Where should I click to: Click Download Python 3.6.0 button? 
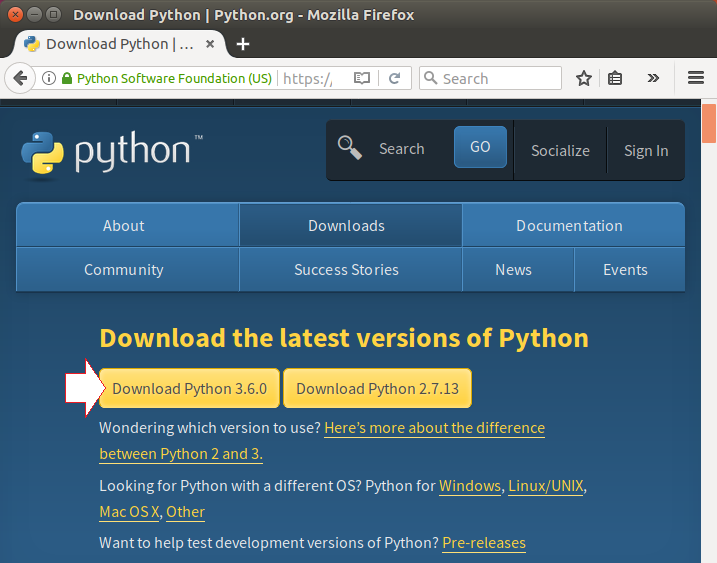189,388
